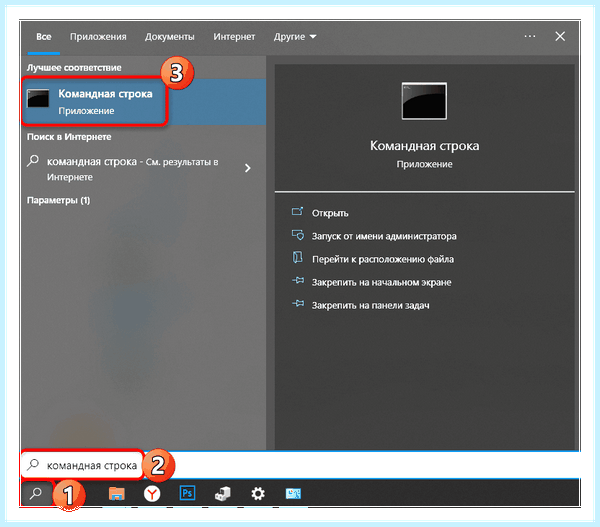The image size is (600, 527).
Task: Click the taskbar icon next to Photoshop
Action: click(x=223, y=494)
